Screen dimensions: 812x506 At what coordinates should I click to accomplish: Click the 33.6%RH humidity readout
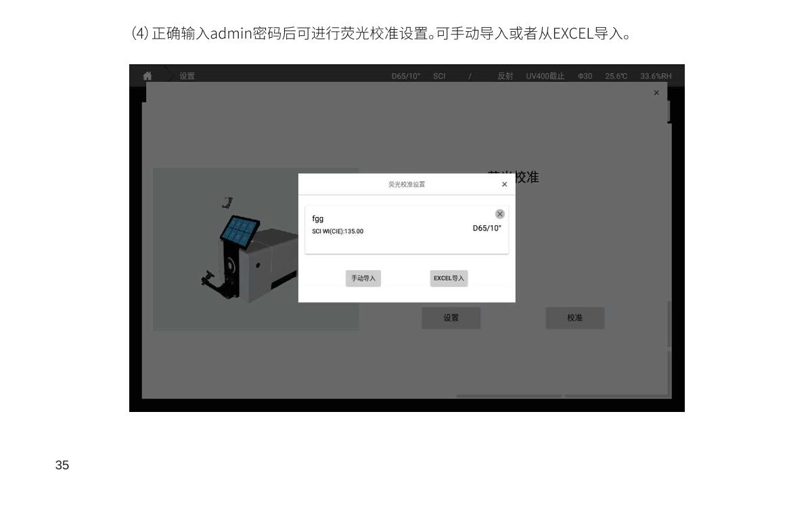(x=656, y=76)
